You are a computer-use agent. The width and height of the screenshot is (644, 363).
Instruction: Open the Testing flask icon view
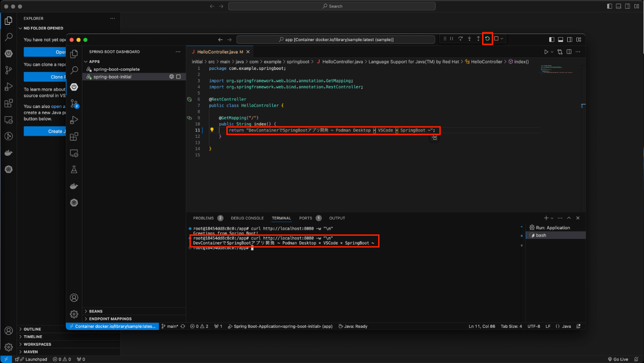tap(74, 170)
